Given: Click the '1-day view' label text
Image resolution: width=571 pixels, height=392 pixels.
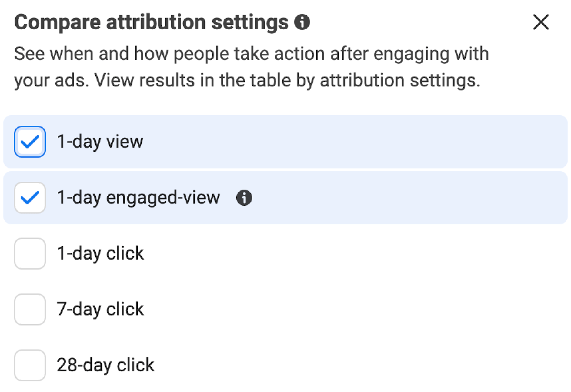Looking at the screenshot, I should 100,142.
